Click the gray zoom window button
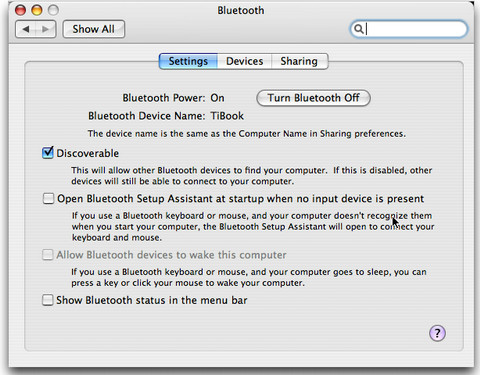Screen dimensions: 480x375 coord(53,10)
